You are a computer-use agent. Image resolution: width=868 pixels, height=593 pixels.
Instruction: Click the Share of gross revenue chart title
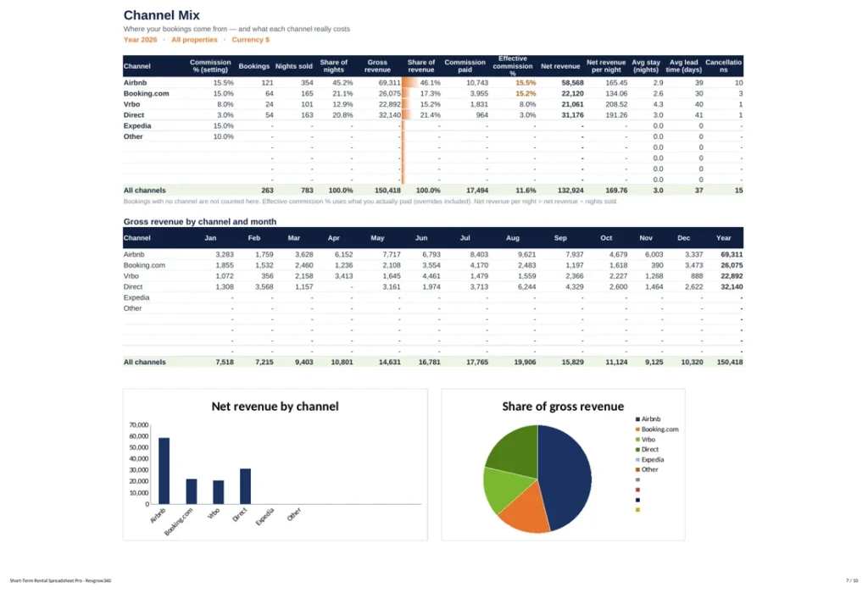coord(563,407)
